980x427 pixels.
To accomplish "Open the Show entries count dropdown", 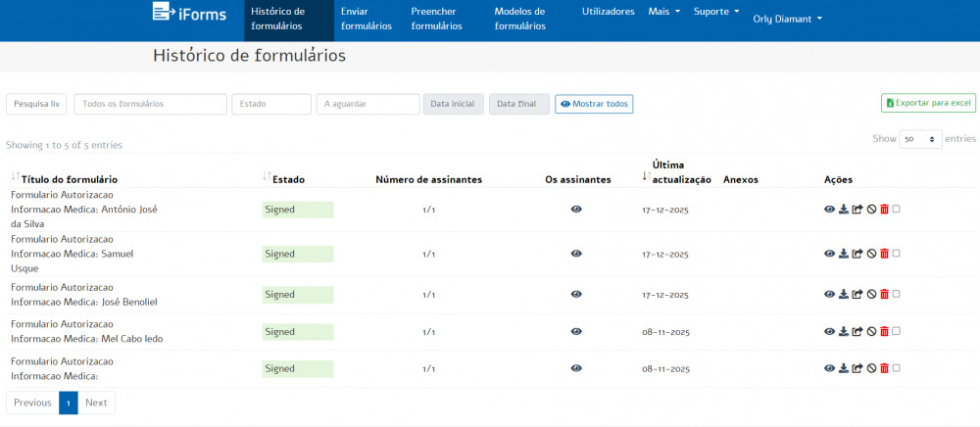I will (x=920, y=139).
